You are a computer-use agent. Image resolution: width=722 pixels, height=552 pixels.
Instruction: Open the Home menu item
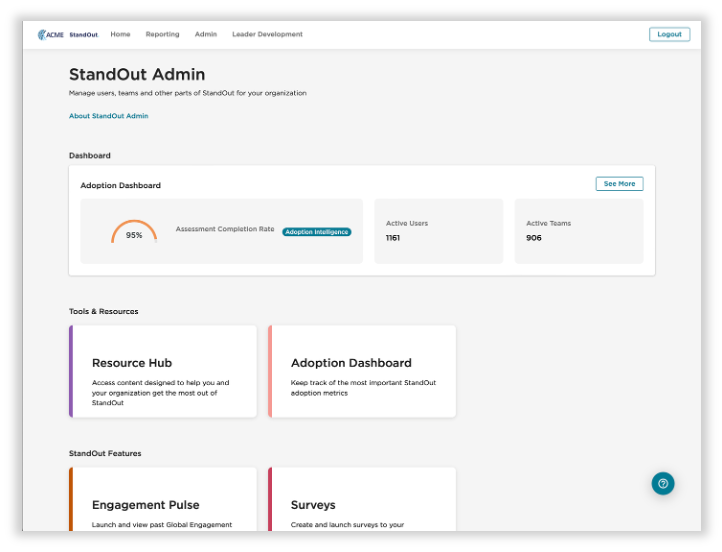point(120,34)
